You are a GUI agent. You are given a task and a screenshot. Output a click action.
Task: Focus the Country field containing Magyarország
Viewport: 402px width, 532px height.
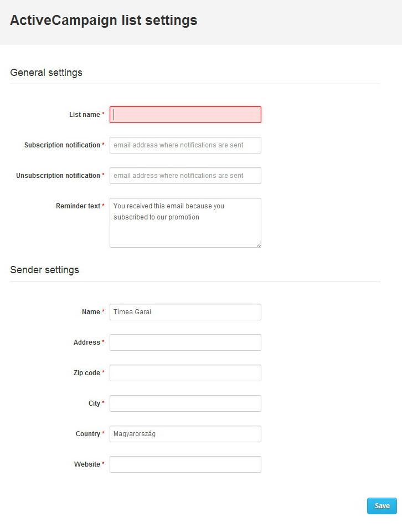[x=185, y=434]
